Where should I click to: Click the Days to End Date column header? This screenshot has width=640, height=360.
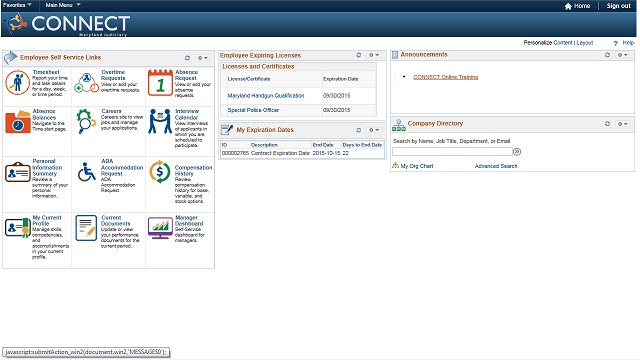(x=362, y=145)
